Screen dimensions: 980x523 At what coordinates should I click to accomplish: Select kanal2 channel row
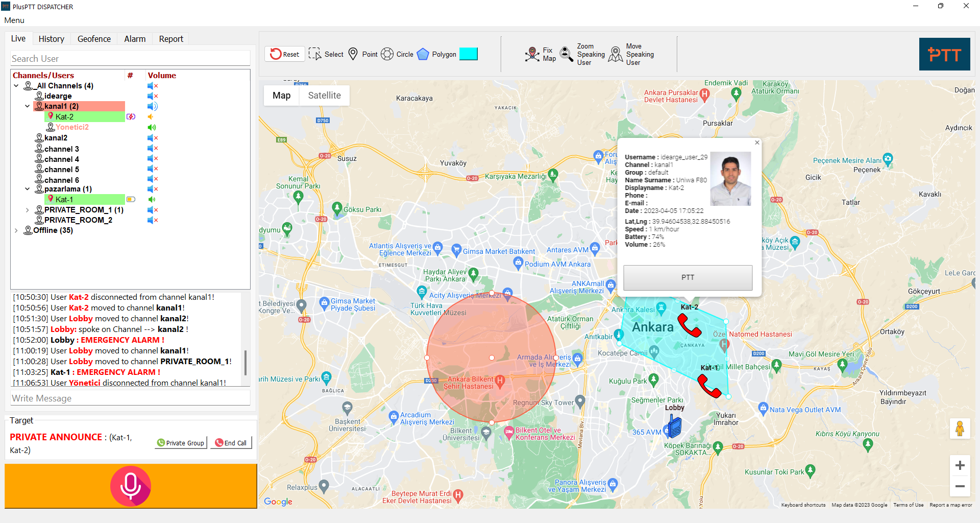(56, 138)
